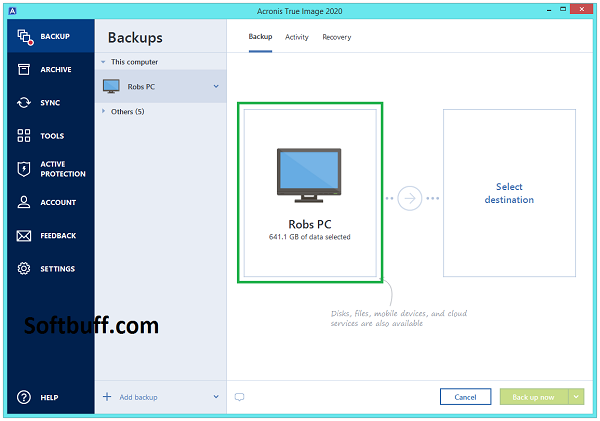Open the Robs PC backup options chevron
The width and height of the screenshot is (600, 421).
pyautogui.click(x=216, y=86)
